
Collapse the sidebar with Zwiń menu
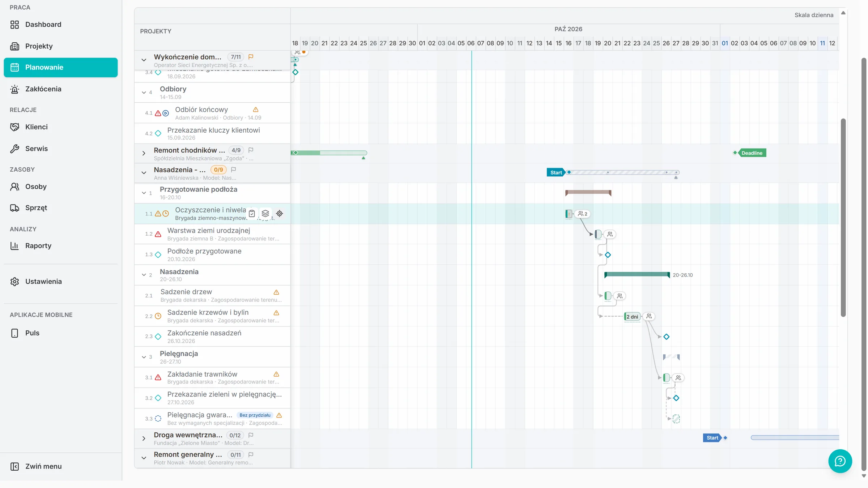(x=60, y=466)
